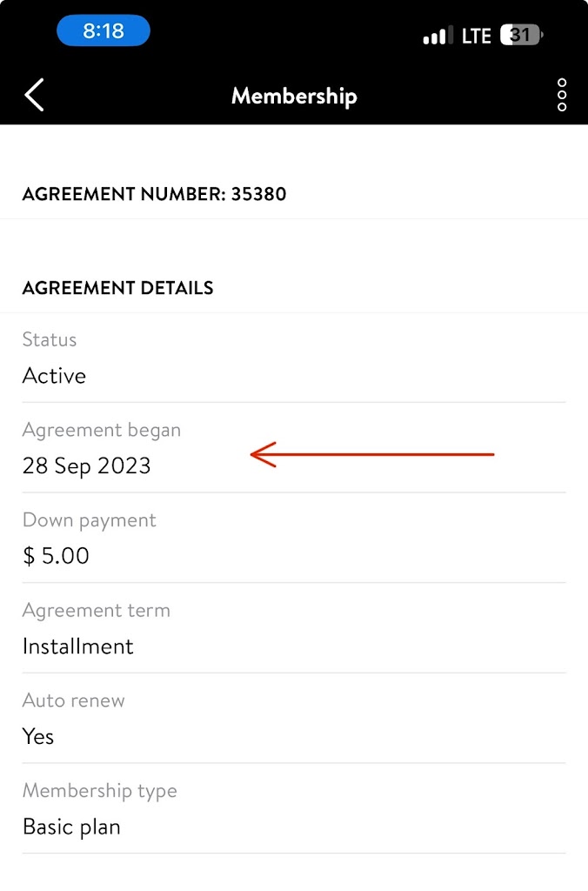The height and width of the screenshot is (891, 588).
Task: Click the red arrow annotation
Action: (371, 454)
